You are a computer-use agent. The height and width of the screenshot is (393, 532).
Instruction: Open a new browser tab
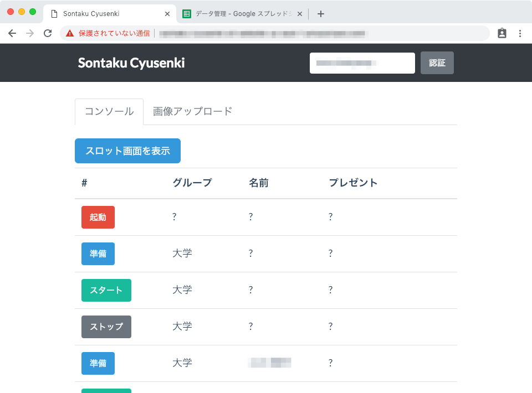tap(320, 13)
